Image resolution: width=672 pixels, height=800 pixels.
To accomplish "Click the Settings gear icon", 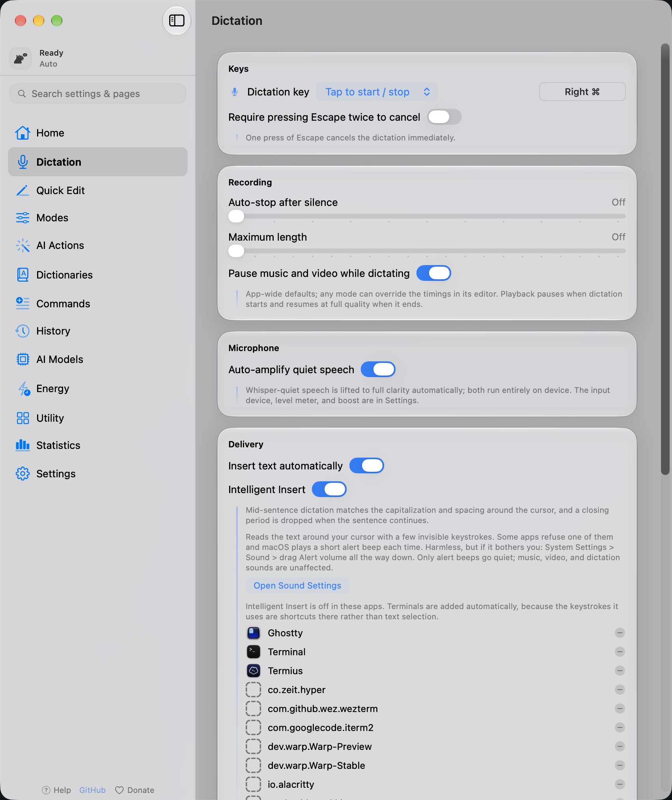I will tap(22, 473).
